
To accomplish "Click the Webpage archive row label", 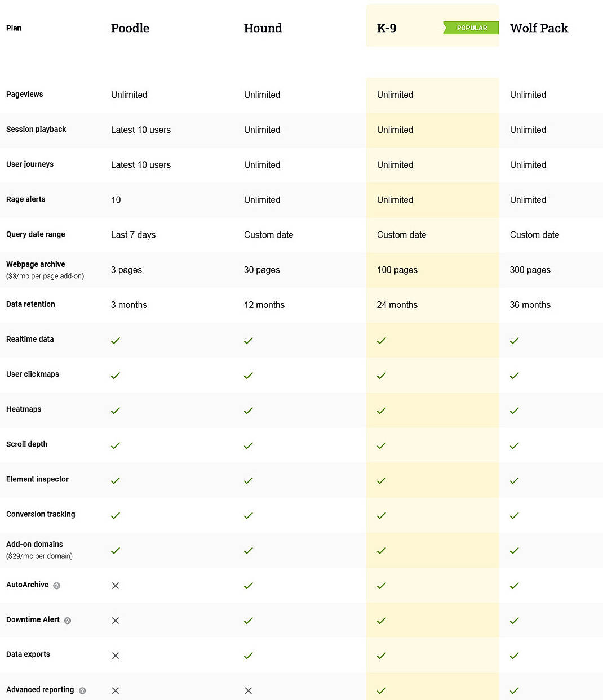I will pos(36,264).
